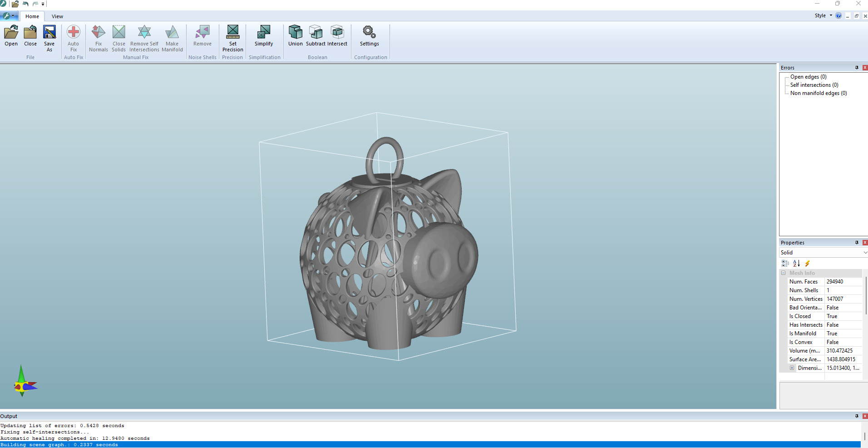The height and width of the screenshot is (448, 868).
Task: Select the Subtract boolean tool
Action: tap(316, 36)
